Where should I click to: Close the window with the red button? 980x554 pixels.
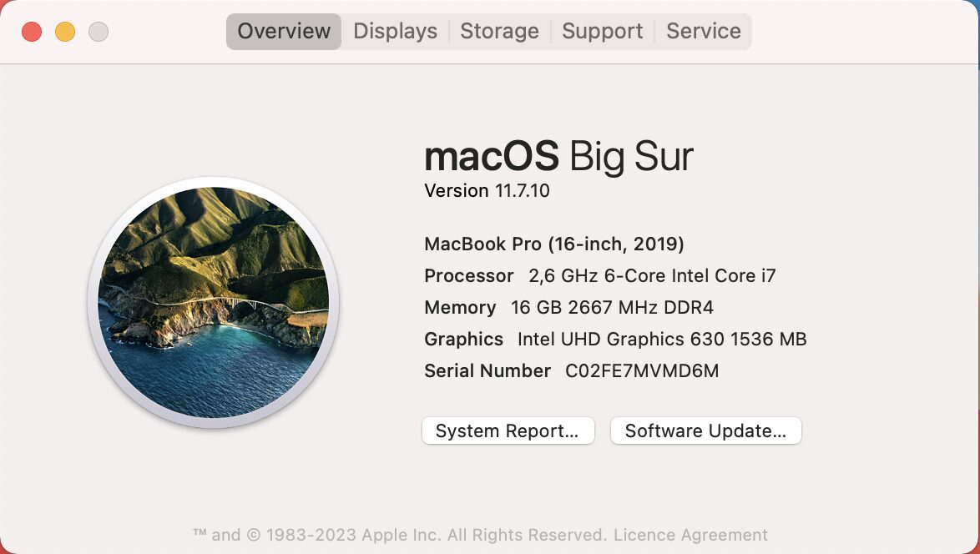pyautogui.click(x=32, y=32)
